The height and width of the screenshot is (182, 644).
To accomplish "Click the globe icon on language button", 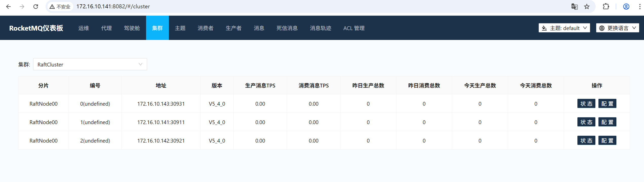I will pyautogui.click(x=602, y=28).
